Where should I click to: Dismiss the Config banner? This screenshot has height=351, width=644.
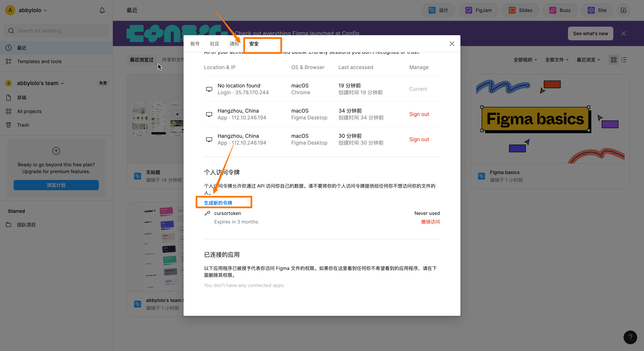click(624, 33)
